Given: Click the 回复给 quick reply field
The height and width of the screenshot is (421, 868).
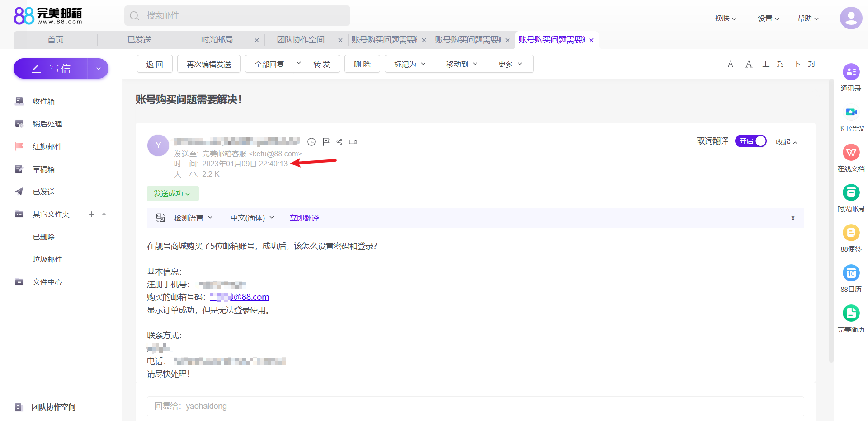Looking at the screenshot, I should point(475,406).
